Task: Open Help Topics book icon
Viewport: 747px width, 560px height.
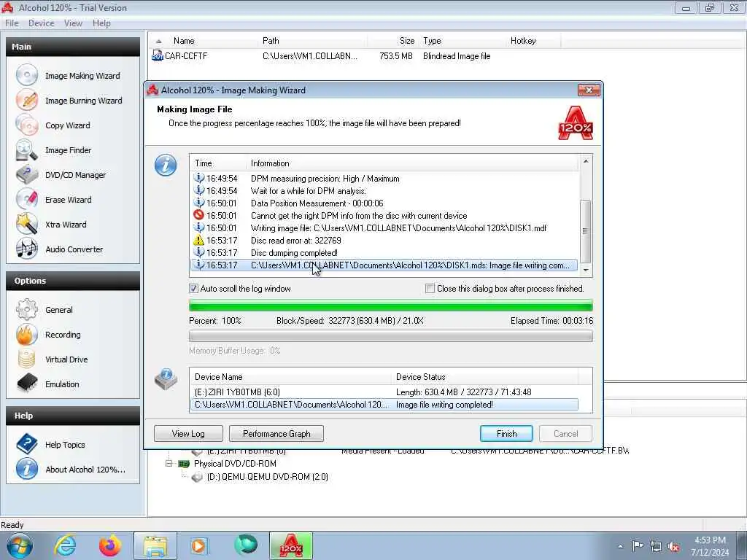Action: point(27,444)
